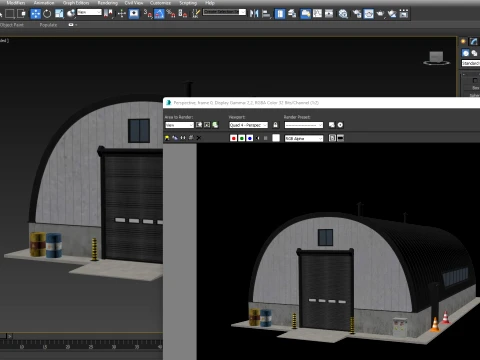This screenshot has height=360, width=480.
Task: Open the Autodesk A360 Gallery icon
Action: pos(404,14)
